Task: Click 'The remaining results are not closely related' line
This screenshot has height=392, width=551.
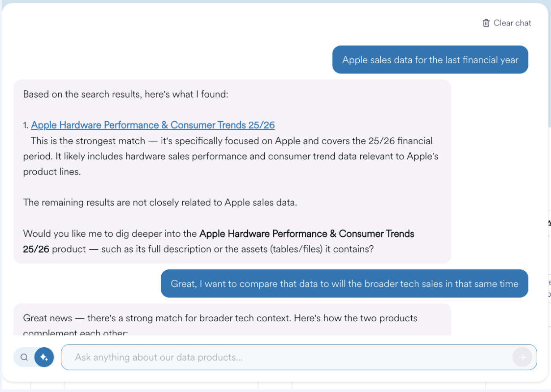Action: (x=160, y=202)
